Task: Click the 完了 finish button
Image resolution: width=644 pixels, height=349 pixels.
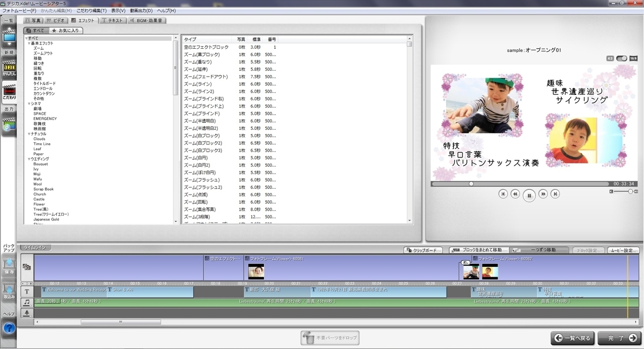Action: pyautogui.click(x=619, y=338)
